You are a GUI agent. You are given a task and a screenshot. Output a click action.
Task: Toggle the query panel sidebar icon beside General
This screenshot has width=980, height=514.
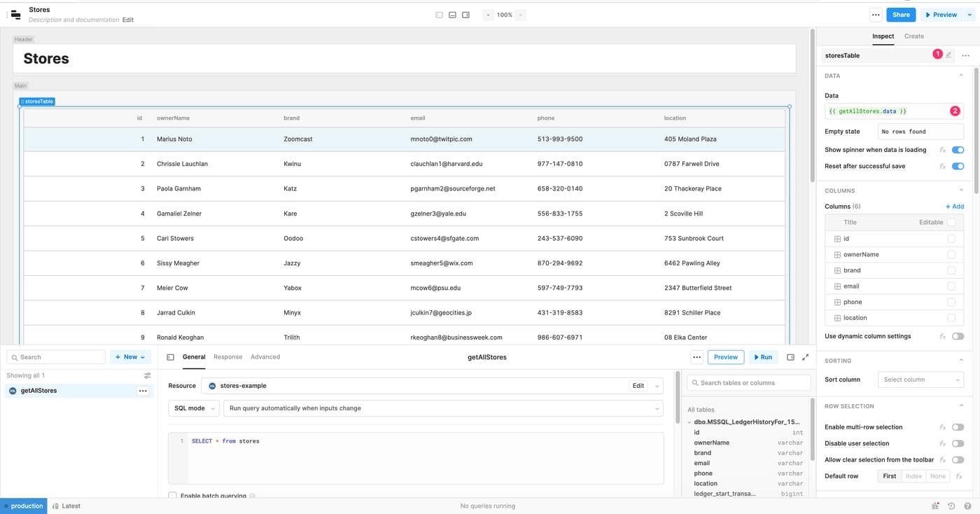pos(170,357)
